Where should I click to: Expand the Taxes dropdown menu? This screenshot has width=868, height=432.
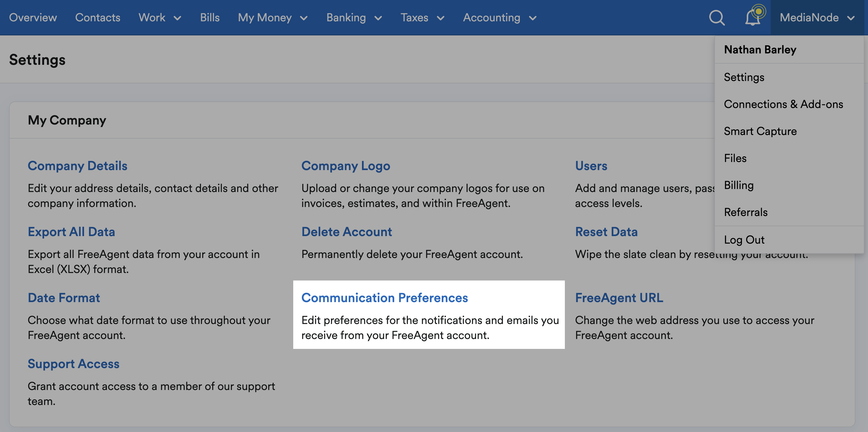pos(423,17)
